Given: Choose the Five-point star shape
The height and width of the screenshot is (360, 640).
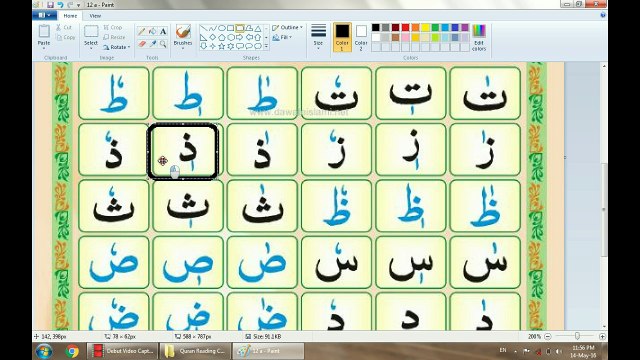Looking at the screenshot, I should pos(222,47).
